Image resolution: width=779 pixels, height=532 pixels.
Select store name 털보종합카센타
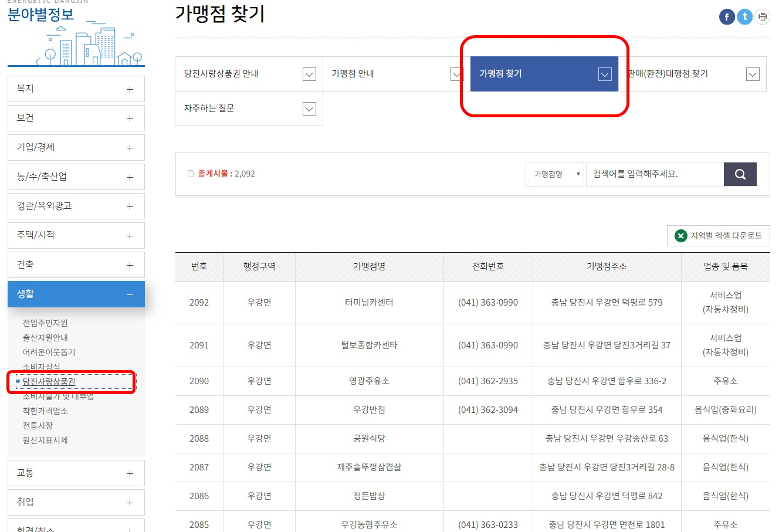click(x=369, y=345)
